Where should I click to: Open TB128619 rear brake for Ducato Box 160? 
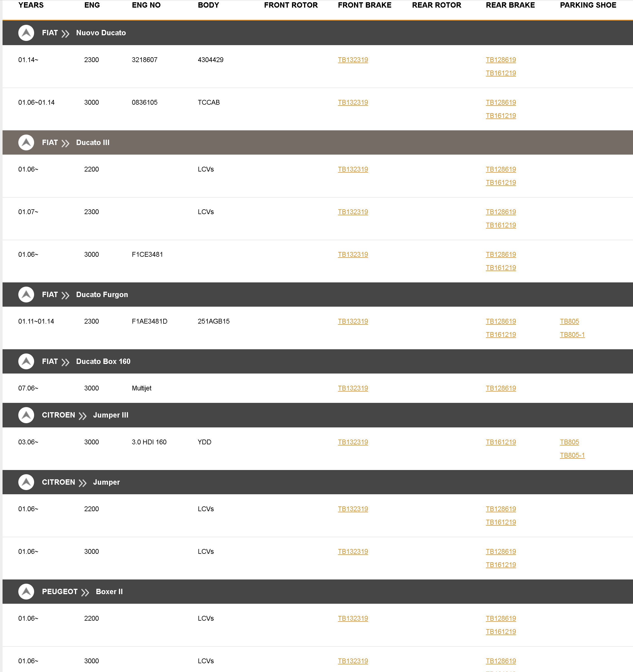coord(501,388)
